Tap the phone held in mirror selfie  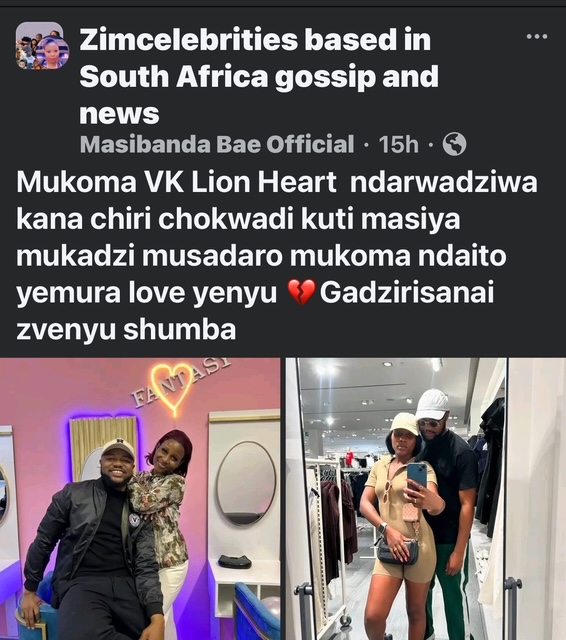[x=417, y=478]
